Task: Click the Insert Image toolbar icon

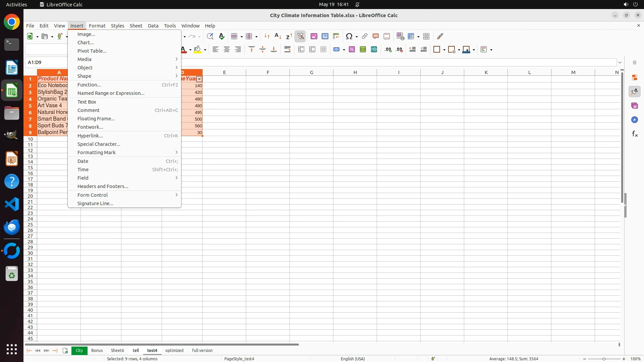Action: point(314,36)
